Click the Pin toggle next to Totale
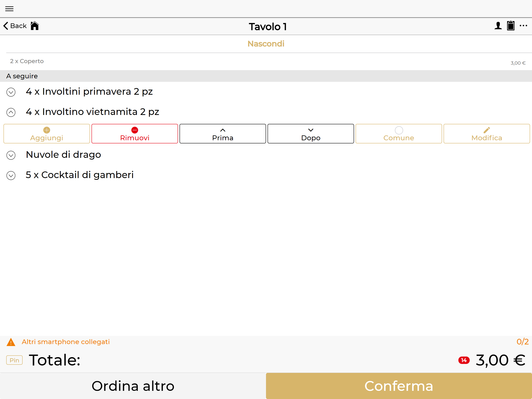Screen dimensions: 532x399 coord(14,360)
